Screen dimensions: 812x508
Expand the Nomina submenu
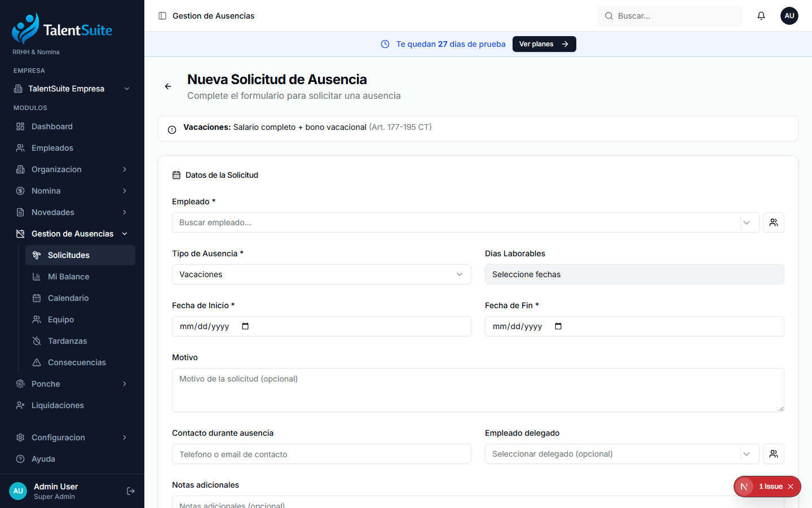[125, 191]
